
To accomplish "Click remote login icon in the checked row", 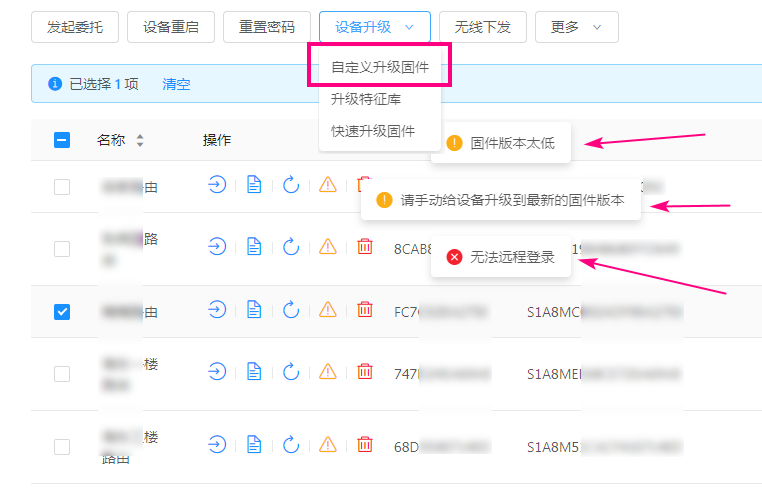I will [217, 311].
